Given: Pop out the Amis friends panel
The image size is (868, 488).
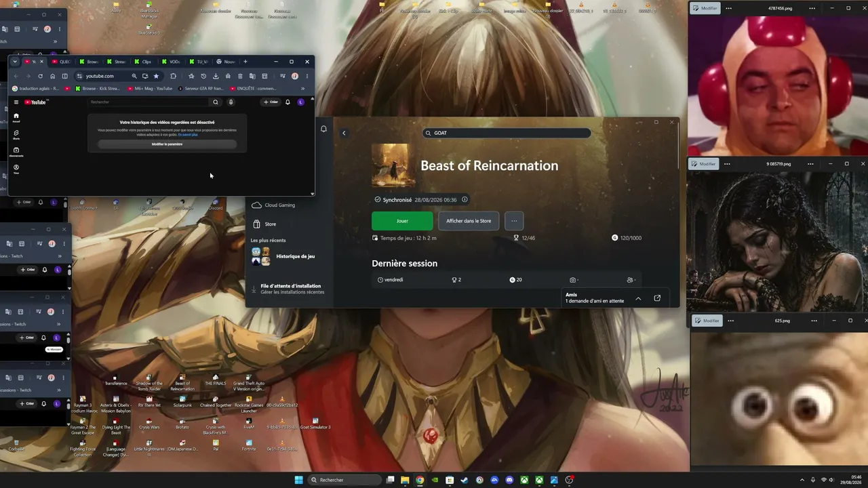Looking at the screenshot, I should click(657, 298).
